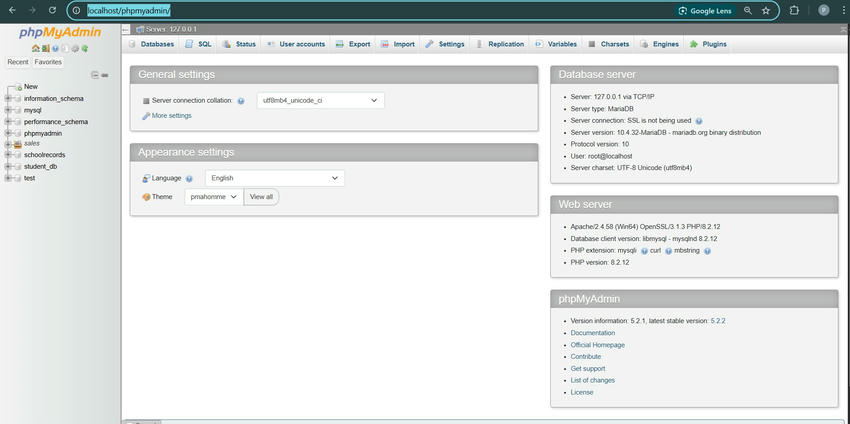Go to the Import tab

click(x=398, y=44)
